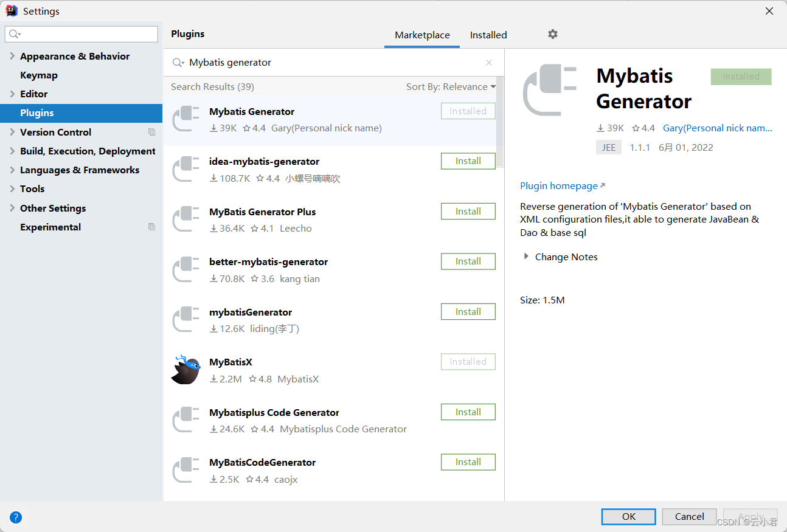Image resolution: width=787 pixels, height=532 pixels.
Task: Select the better-mybatis-generator plugin name
Action: pos(268,262)
